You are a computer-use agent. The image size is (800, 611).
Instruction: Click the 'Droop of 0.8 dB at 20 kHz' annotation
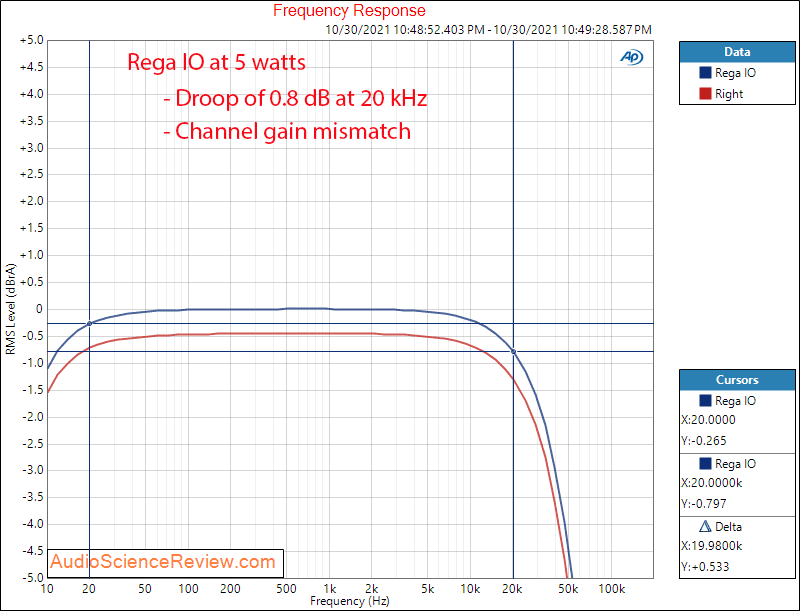click(295, 97)
